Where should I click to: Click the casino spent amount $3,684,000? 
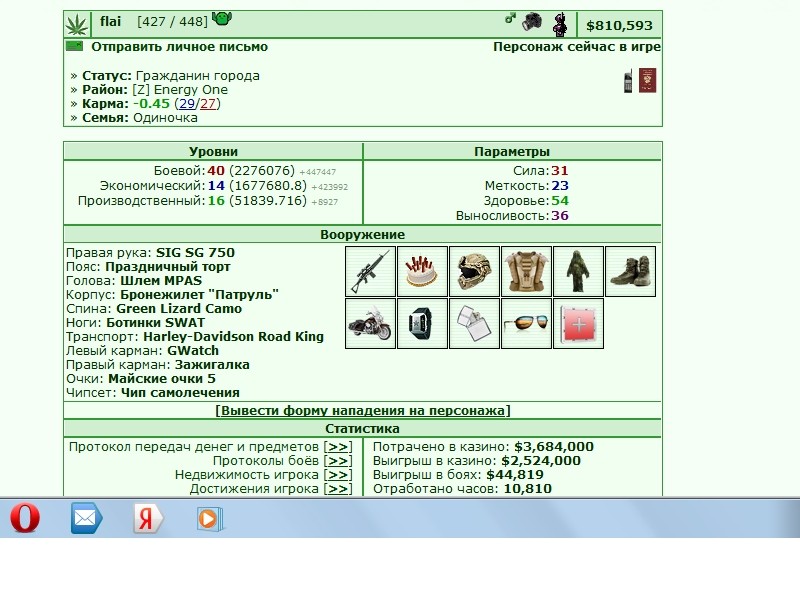[x=554, y=447]
